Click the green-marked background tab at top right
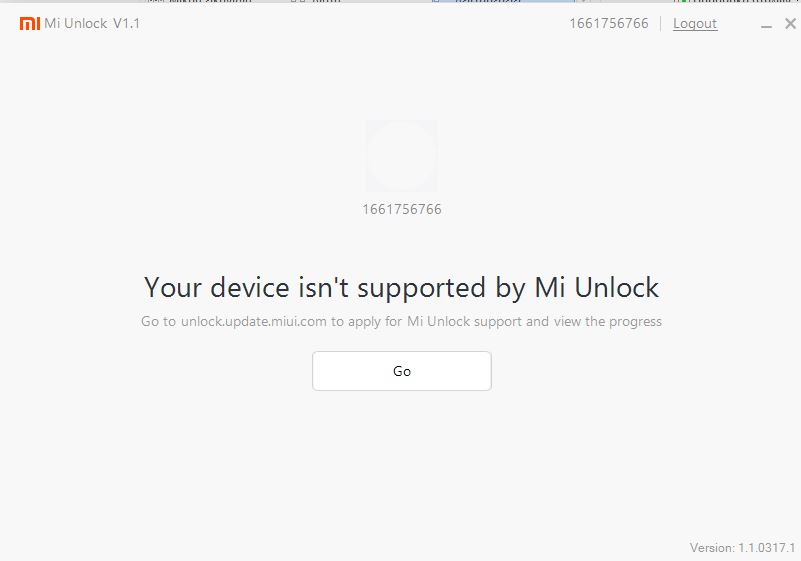Screen dimensions: 801x561 pos(736,2)
